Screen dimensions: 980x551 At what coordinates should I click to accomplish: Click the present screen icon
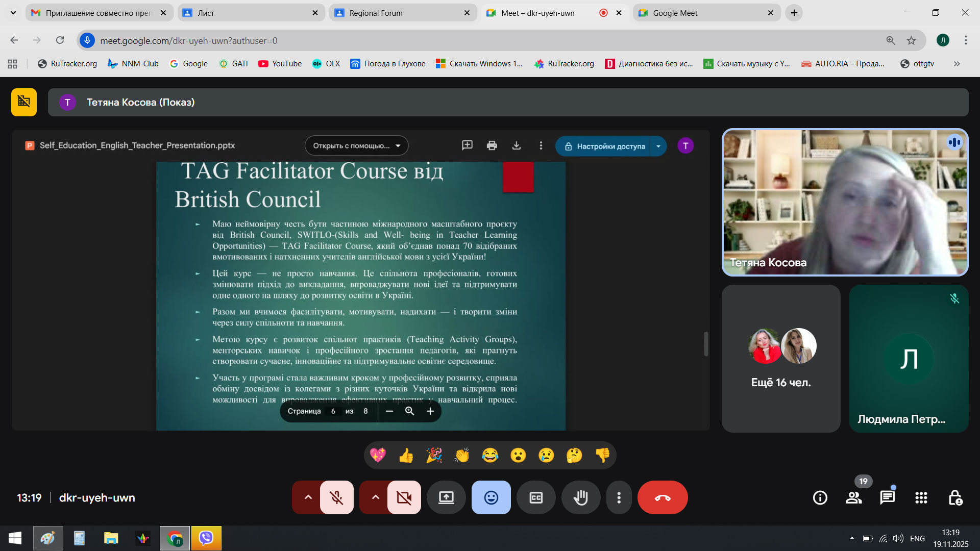click(x=446, y=497)
